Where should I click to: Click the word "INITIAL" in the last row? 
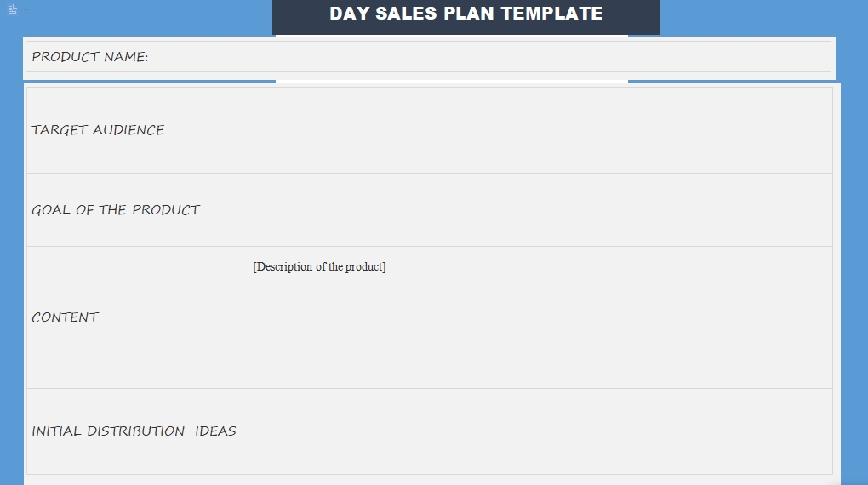point(56,431)
